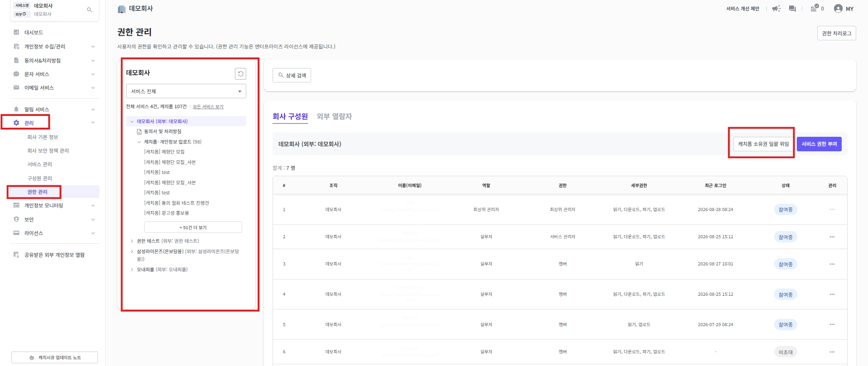The height and width of the screenshot is (366, 868).
Task: Expand the 오내피플 tree node
Action: (x=132, y=270)
